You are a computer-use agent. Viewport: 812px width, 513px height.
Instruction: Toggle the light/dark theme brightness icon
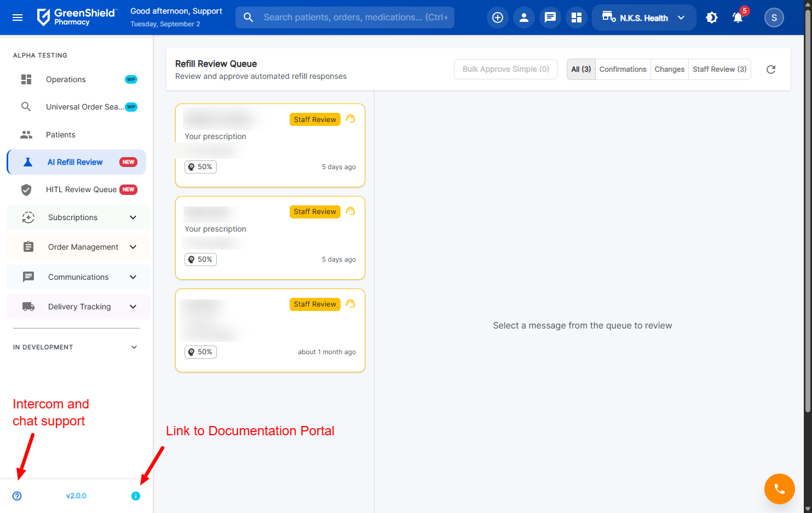[x=711, y=18]
